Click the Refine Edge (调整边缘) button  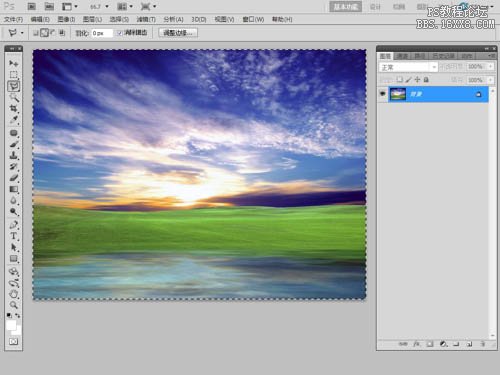[x=178, y=33]
